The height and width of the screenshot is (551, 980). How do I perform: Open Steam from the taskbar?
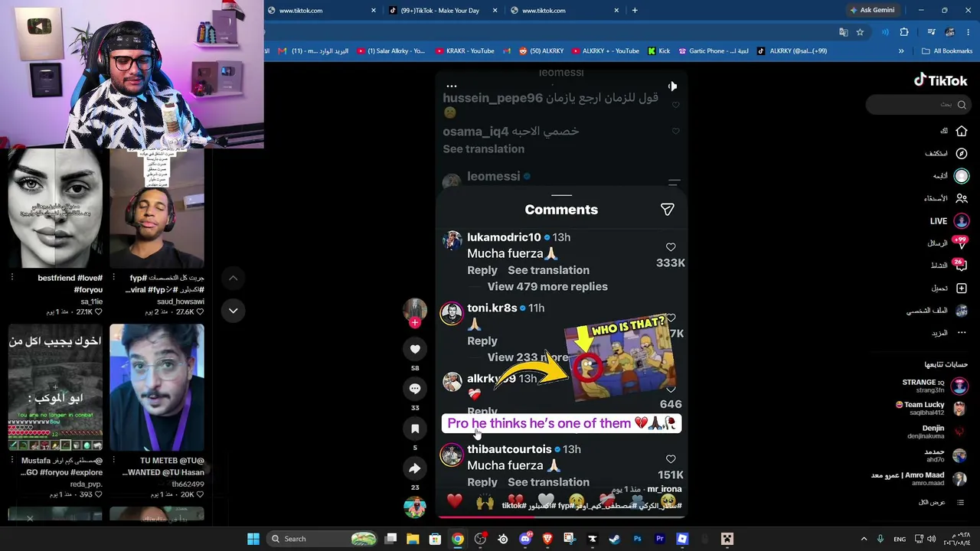coord(615,539)
